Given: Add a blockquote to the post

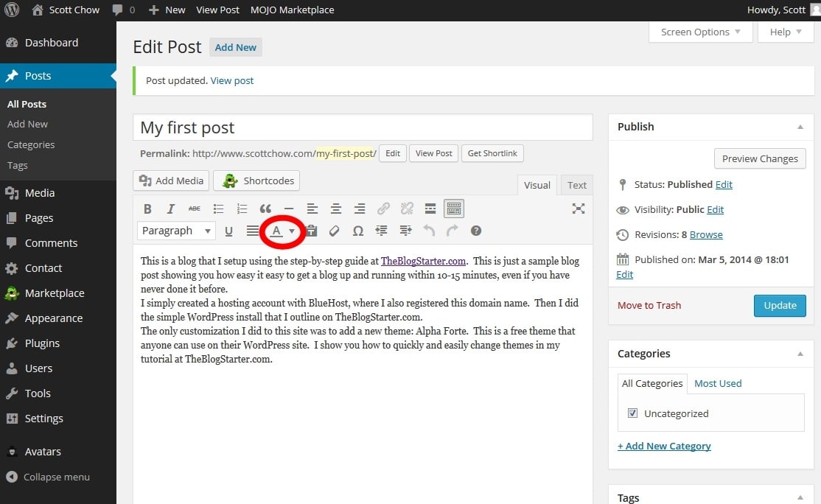Looking at the screenshot, I should pyautogui.click(x=265, y=209).
